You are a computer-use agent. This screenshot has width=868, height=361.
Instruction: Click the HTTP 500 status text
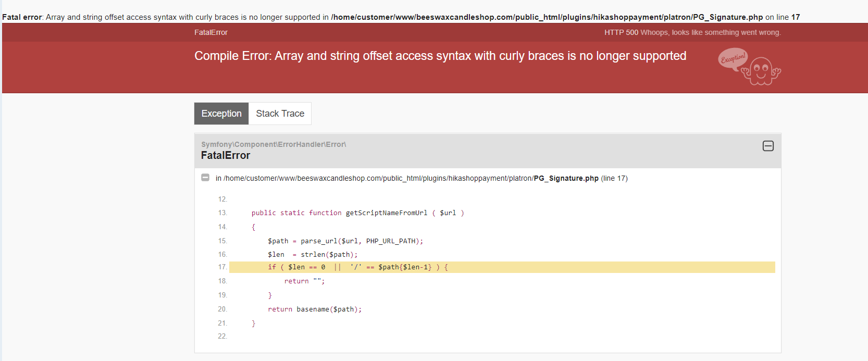pos(621,32)
